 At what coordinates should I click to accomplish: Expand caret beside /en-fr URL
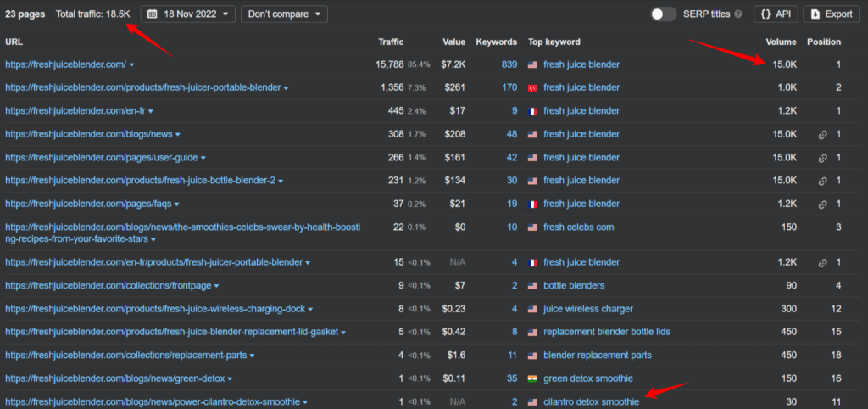click(x=151, y=111)
